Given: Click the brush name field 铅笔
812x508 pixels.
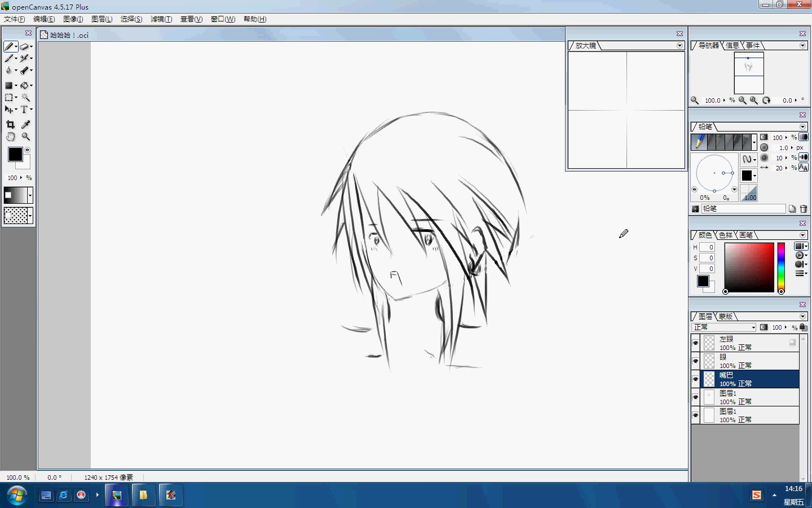Looking at the screenshot, I should coord(743,209).
